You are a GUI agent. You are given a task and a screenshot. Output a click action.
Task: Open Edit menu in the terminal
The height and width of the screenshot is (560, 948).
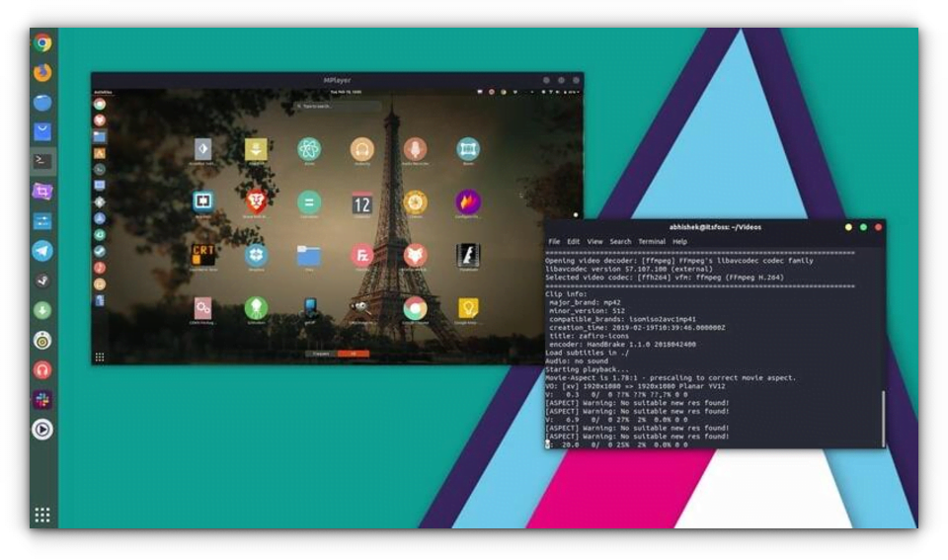pos(573,241)
